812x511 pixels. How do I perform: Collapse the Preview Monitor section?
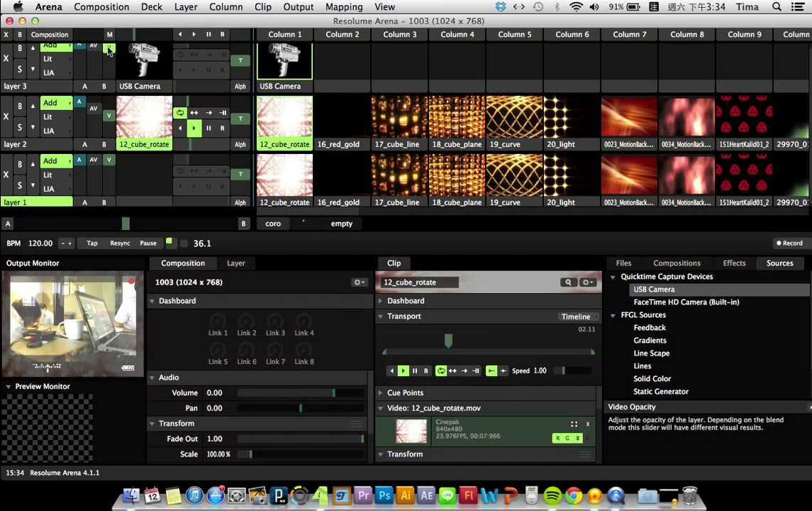9,387
